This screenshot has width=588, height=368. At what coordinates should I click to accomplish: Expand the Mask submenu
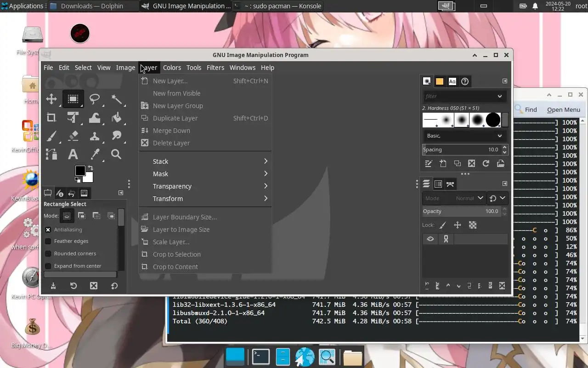click(x=205, y=174)
